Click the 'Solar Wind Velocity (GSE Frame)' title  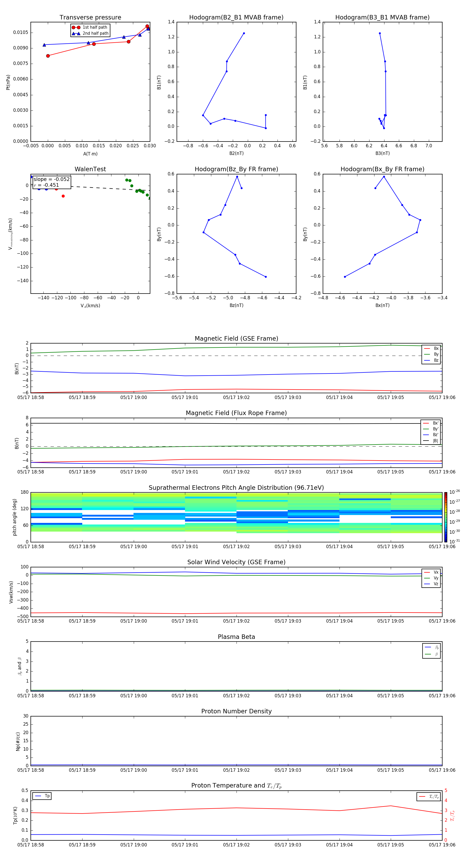236,562
